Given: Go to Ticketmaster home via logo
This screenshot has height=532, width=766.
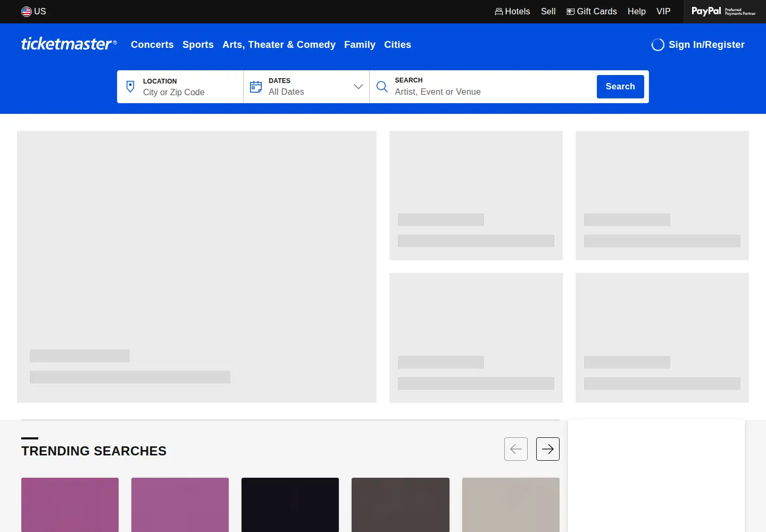Looking at the screenshot, I should [69, 44].
